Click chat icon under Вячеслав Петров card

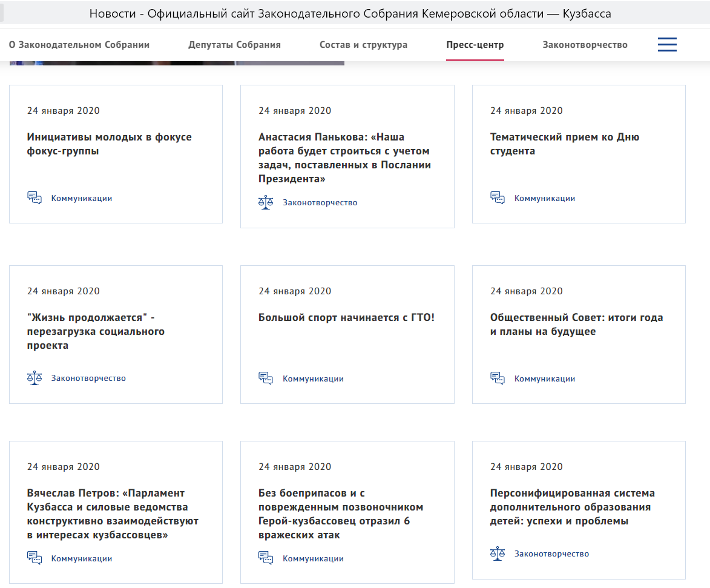[x=35, y=558]
